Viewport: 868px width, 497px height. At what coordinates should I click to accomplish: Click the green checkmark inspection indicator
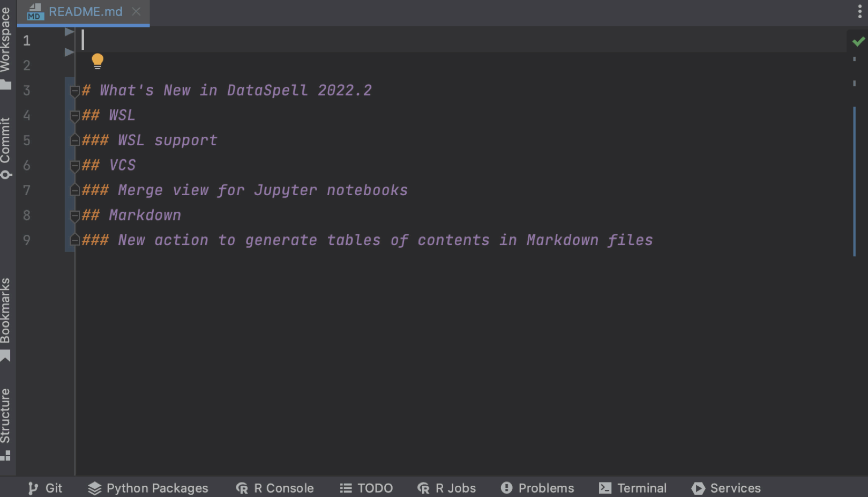tap(858, 41)
